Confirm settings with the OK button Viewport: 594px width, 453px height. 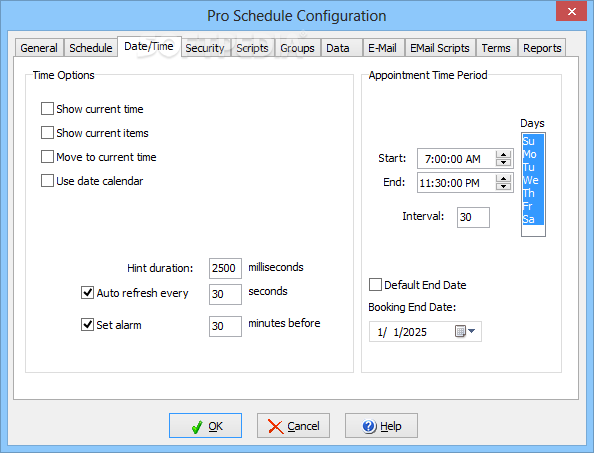pos(205,426)
